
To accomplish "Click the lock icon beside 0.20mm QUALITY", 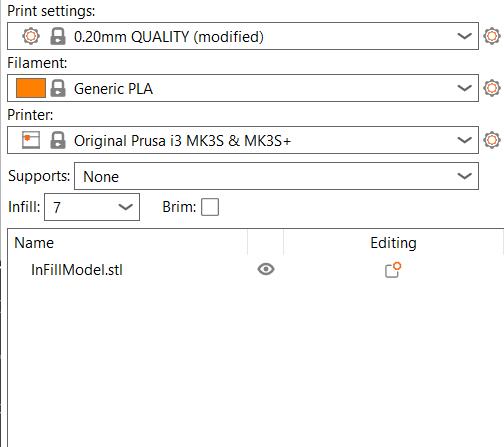I will 58,36.
